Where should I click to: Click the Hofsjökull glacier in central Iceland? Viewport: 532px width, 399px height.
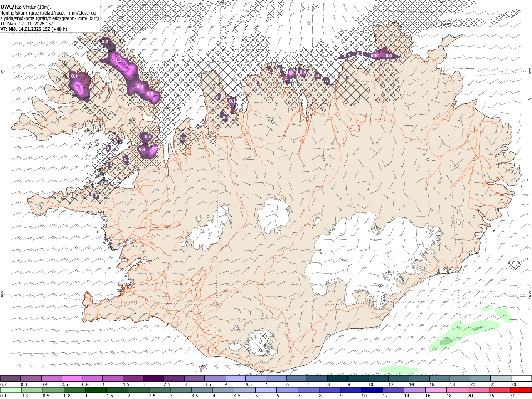coord(273,215)
